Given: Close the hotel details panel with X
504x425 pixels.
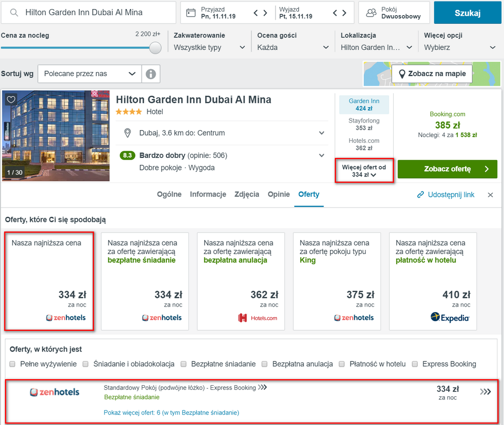Looking at the screenshot, I should click(x=490, y=195).
